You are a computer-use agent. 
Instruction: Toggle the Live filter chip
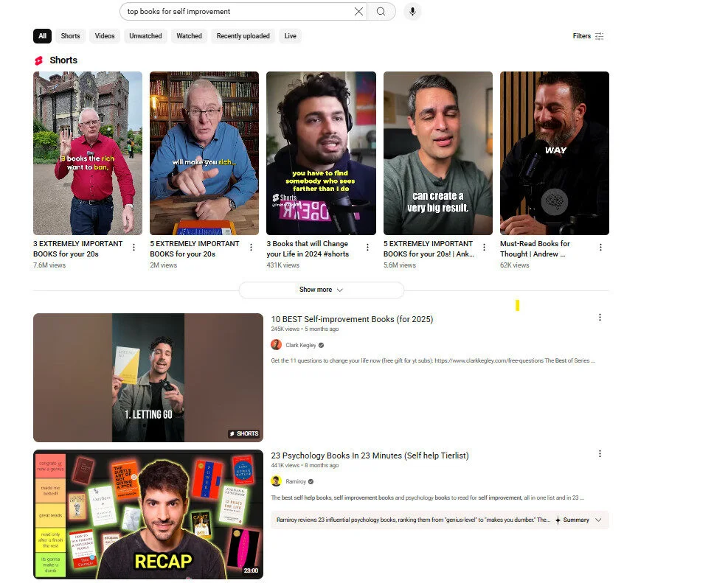pos(291,36)
